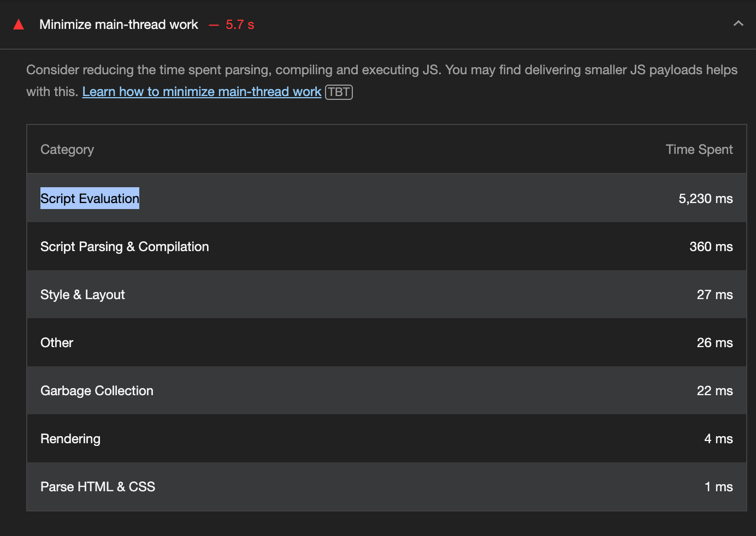The image size is (756, 536).
Task: Click the 5.7 s audit score text
Action: 240,25
